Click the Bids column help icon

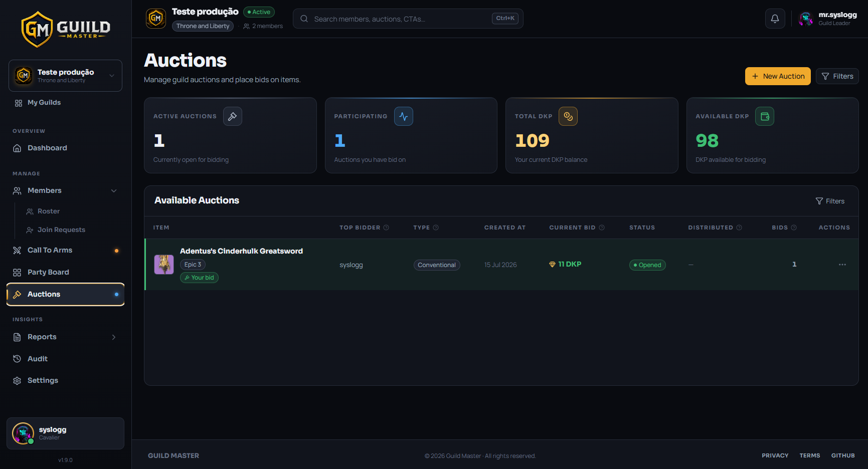(794, 227)
